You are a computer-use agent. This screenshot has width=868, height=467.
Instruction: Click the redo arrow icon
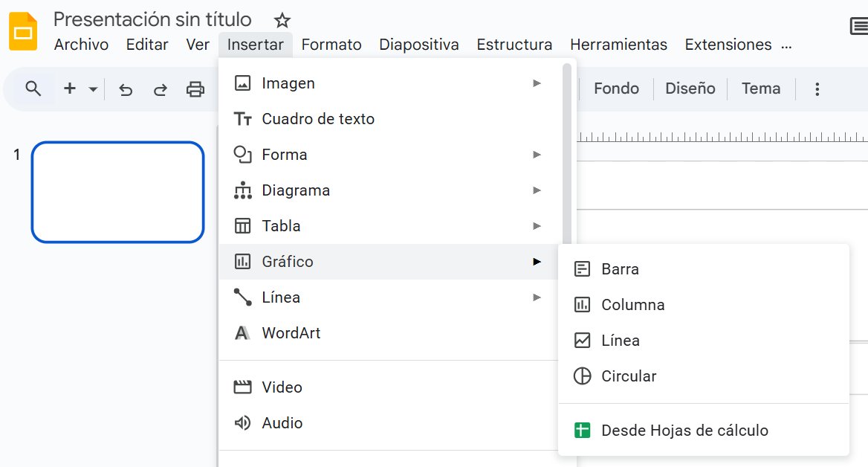pos(160,89)
